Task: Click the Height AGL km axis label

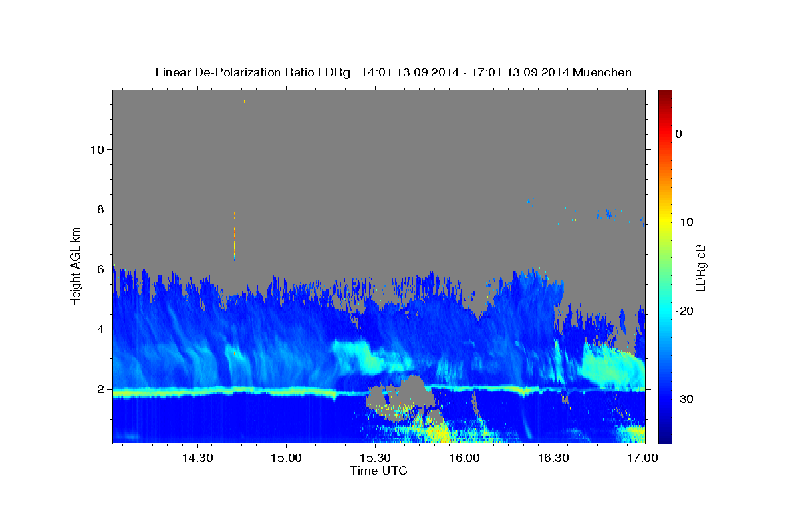Action: point(76,266)
